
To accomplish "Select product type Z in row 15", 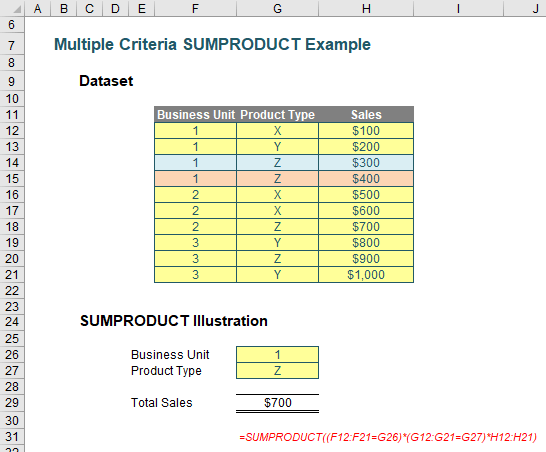I will coord(278,179).
